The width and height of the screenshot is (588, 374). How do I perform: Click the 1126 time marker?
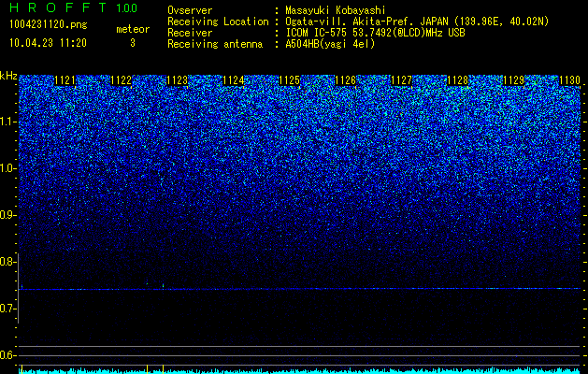(x=345, y=80)
